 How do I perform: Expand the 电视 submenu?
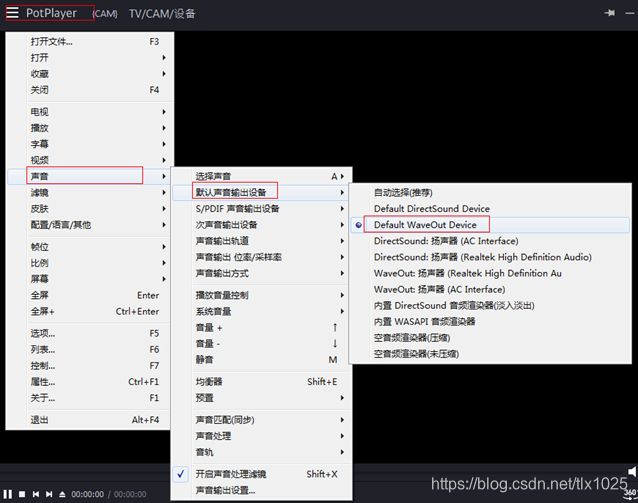[88, 112]
